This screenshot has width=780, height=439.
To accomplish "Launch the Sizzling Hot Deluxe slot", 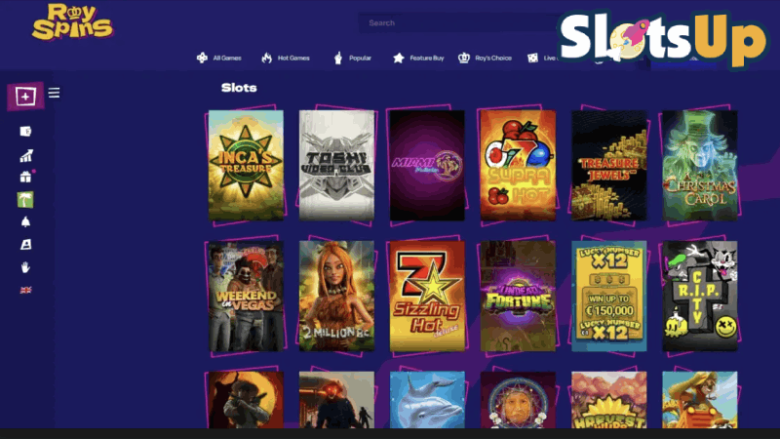I will (x=427, y=296).
